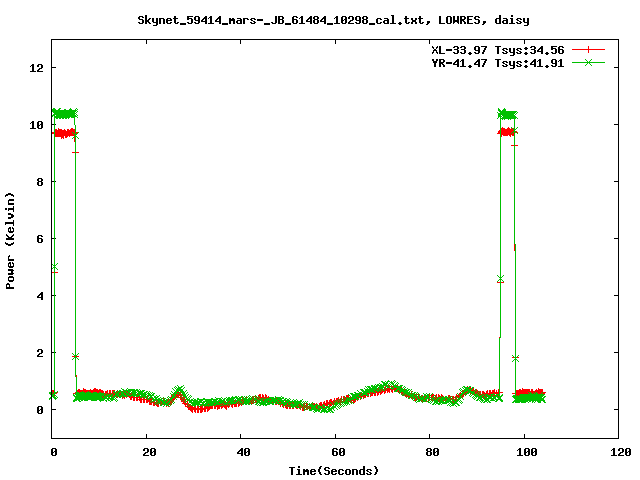Viewport: 640px width, 480px height.
Task: Click the x-axis tick label 60
Action: click(x=338, y=452)
